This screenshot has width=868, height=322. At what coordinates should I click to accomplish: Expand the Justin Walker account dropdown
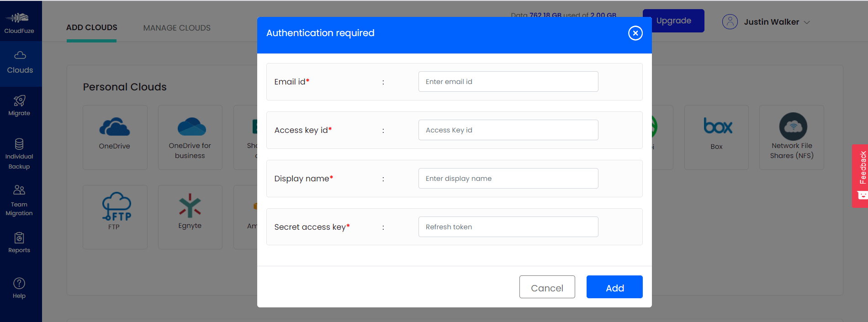click(x=766, y=21)
